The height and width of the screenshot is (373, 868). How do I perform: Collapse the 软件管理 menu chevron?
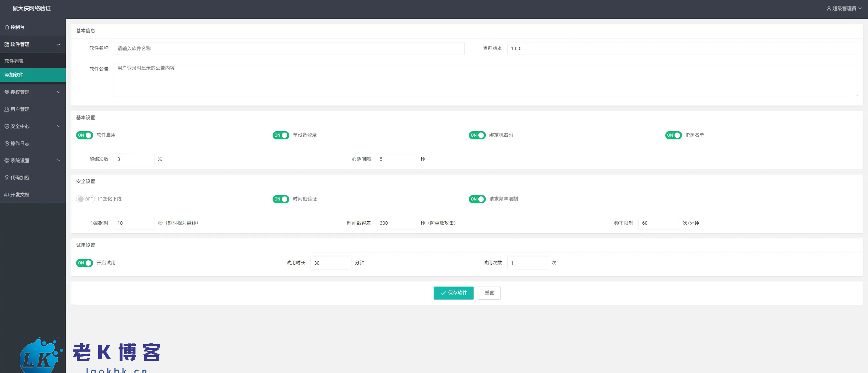click(x=59, y=44)
